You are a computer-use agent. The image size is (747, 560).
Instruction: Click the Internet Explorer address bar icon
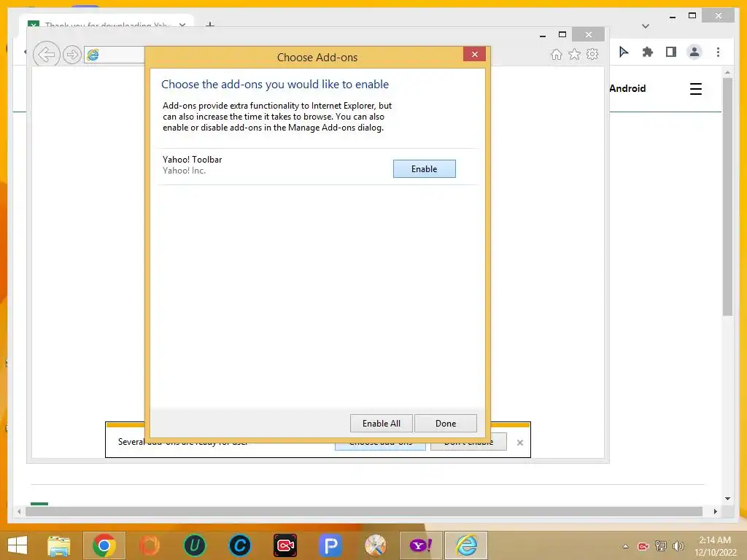[x=93, y=55]
